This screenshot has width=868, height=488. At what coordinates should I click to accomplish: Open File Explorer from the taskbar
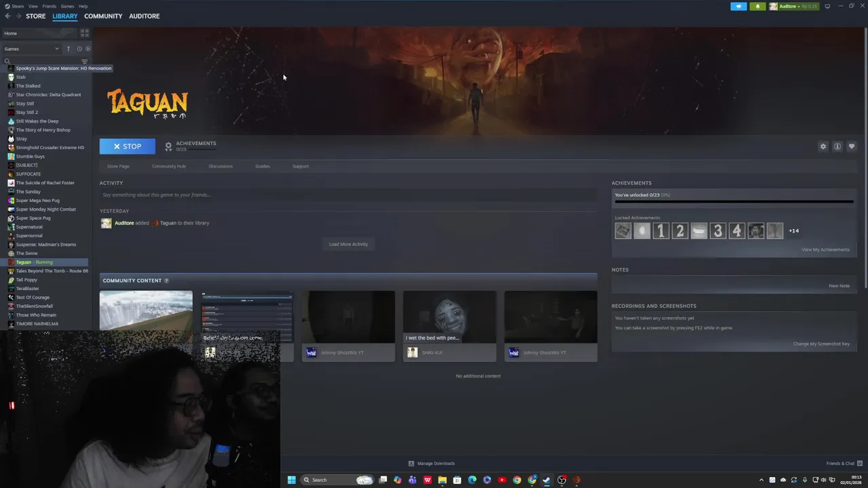coord(442,480)
